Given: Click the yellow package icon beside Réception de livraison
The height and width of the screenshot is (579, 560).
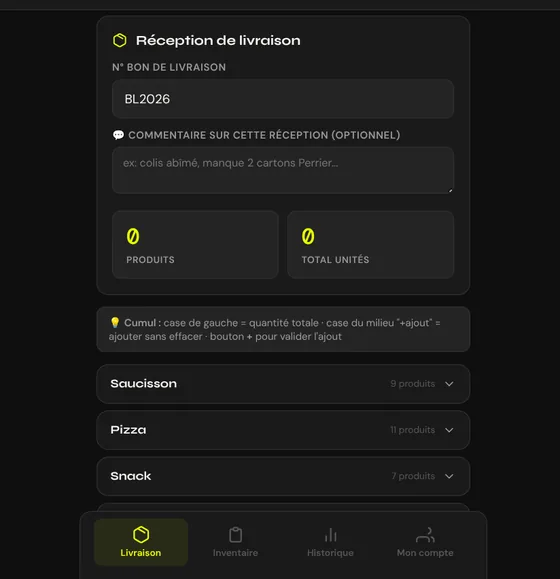Looking at the screenshot, I should [120, 40].
